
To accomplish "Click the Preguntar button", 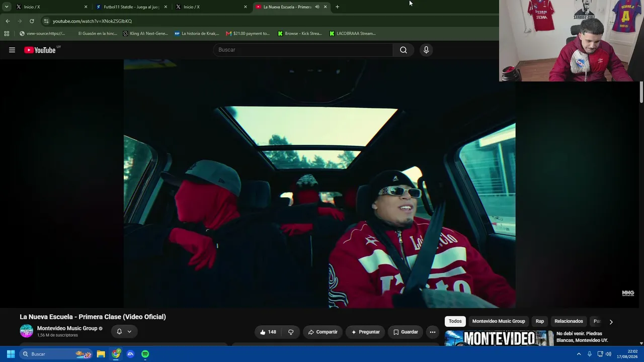I will [366, 332].
